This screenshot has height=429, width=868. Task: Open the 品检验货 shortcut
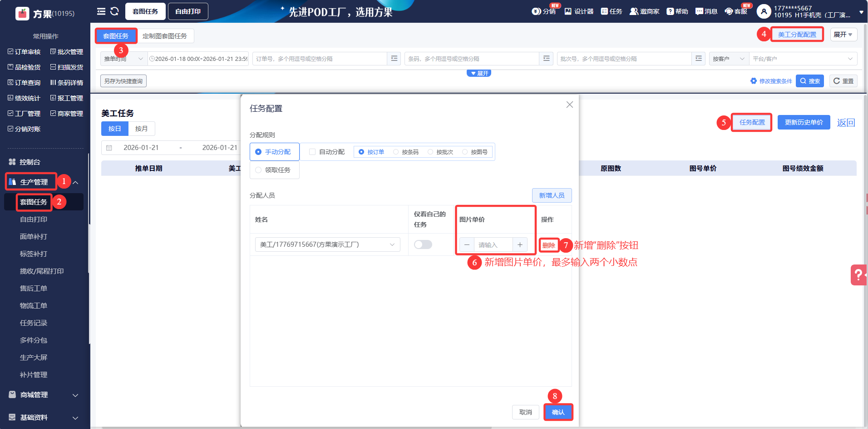[x=24, y=67]
